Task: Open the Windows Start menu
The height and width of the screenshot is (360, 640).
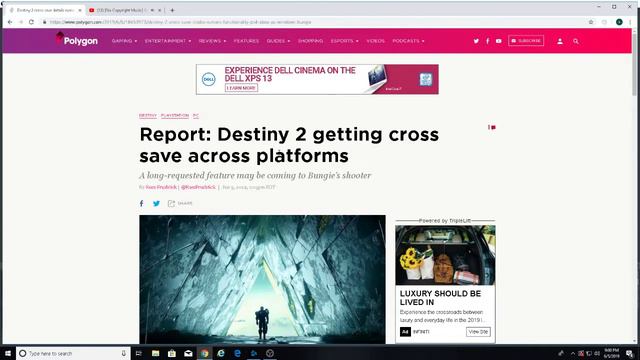Action: pos(8,353)
